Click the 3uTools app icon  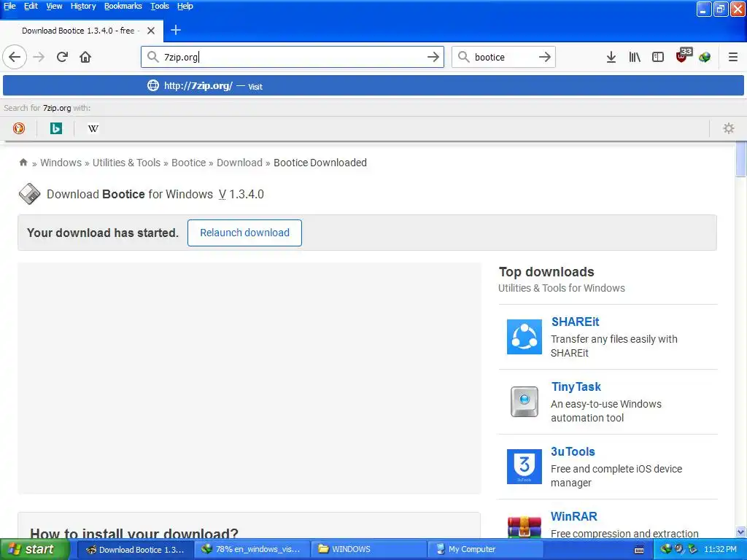click(524, 466)
